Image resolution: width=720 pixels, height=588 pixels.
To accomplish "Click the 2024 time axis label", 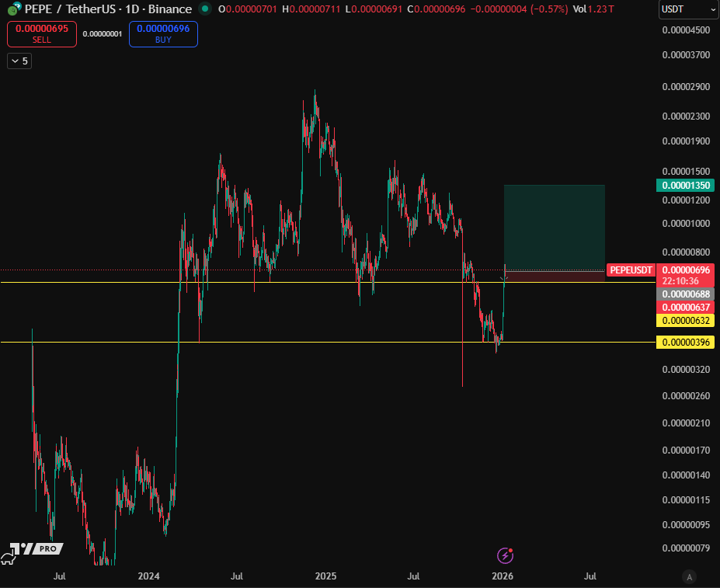I will [149, 576].
